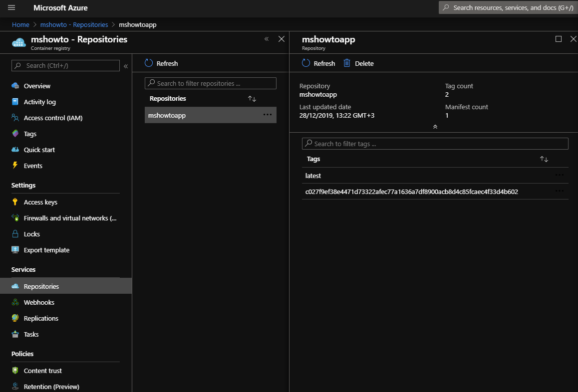Click the Tags icon in sidebar

tap(15, 133)
